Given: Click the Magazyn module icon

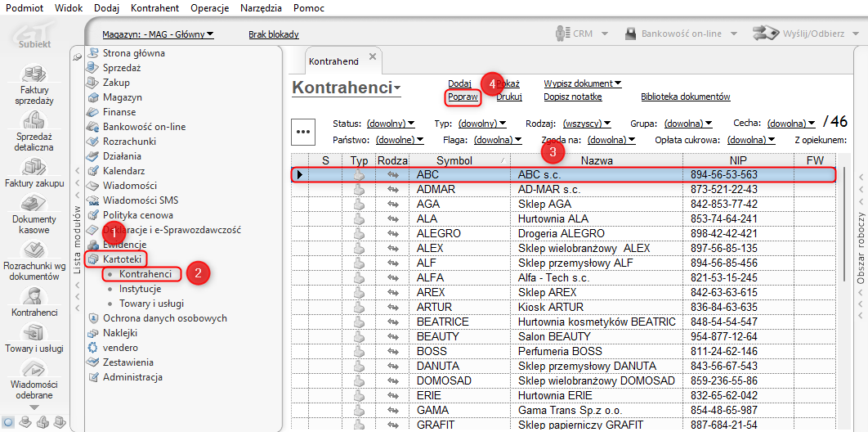Looking at the screenshot, I should tap(93, 97).
